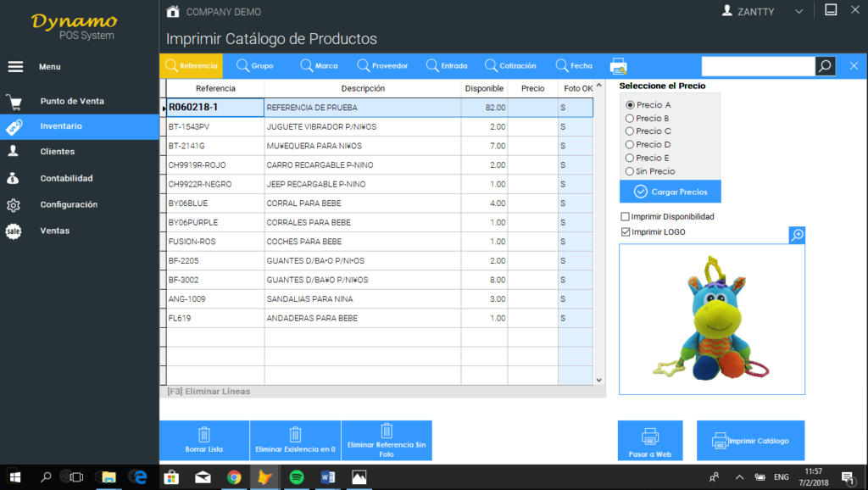The width and height of the screenshot is (868, 490).
Task: Open Spotify from the taskbar
Action: tap(296, 477)
